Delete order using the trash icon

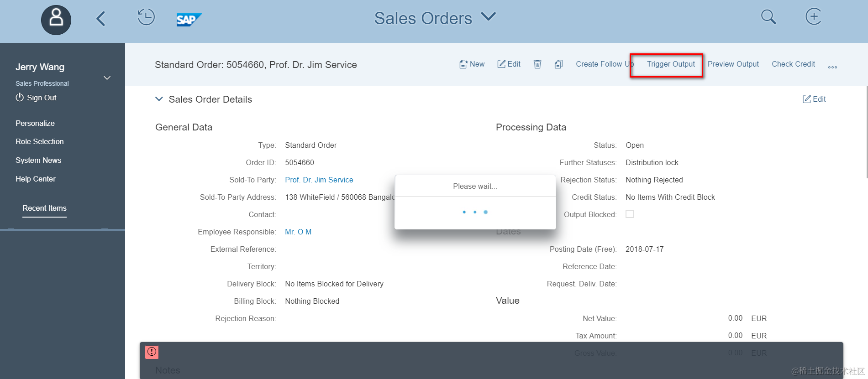[x=537, y=64]
